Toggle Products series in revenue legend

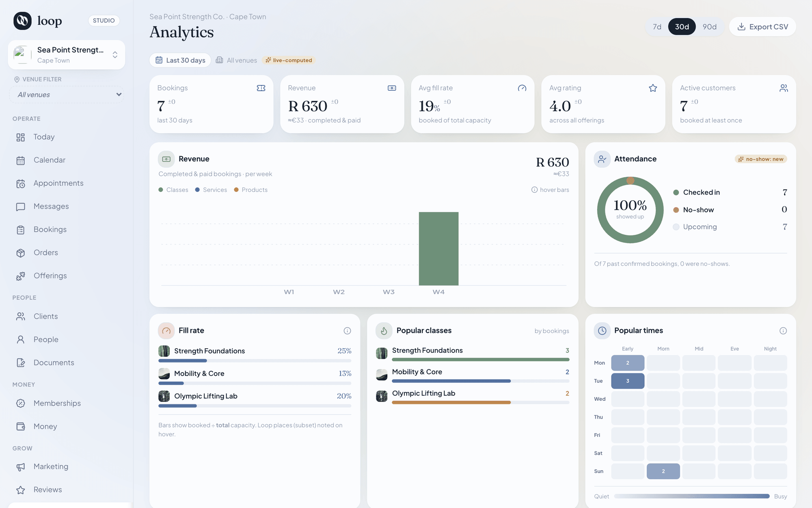(251, 190)
